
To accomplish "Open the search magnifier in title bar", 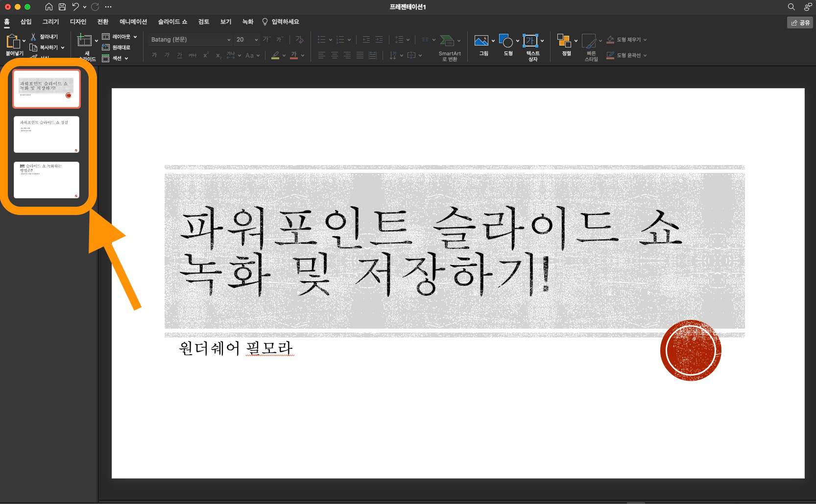I will [x=791, y=7].
